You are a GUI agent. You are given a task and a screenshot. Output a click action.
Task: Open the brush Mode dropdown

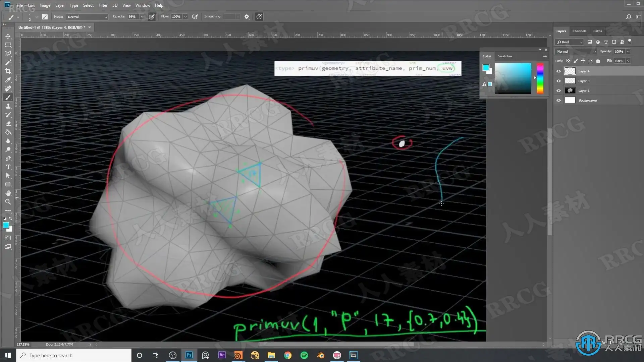[x=87, y=17]
